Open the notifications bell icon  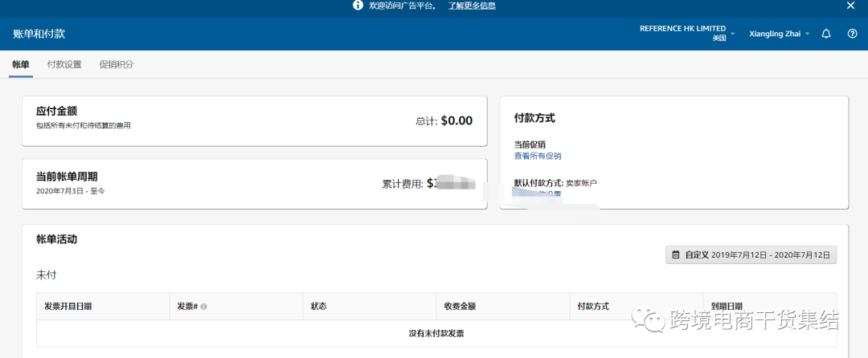pyautogui.click(x=826, y=34)
